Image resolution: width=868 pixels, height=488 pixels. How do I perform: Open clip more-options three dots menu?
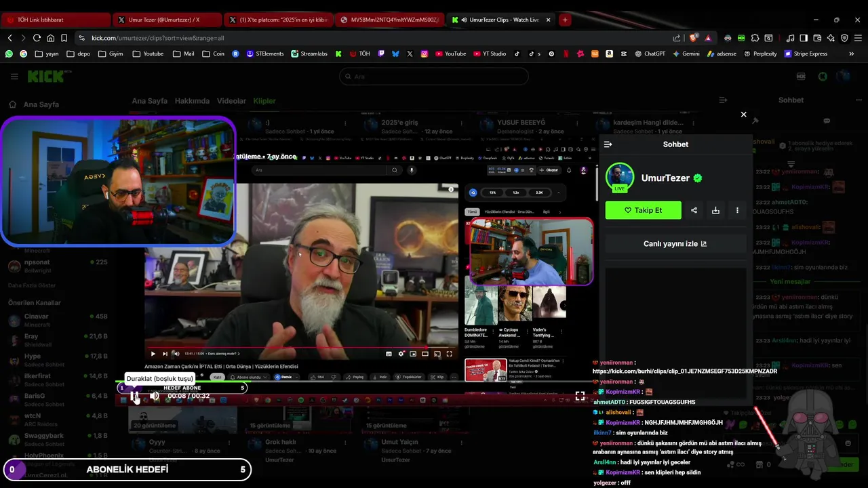(737, 210)
